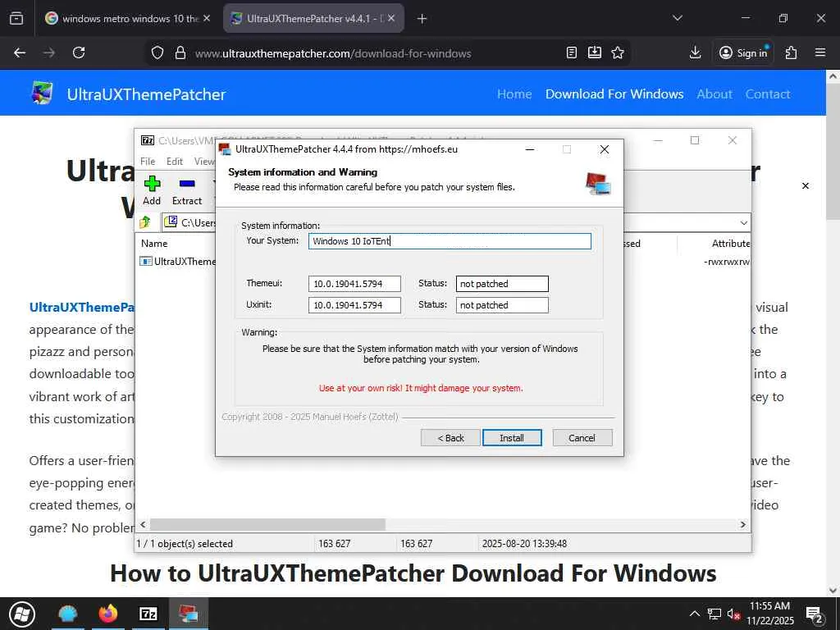Click the page vertical scrollbar thumb
The image size is (840, 630).
click(x=833, y=152)
